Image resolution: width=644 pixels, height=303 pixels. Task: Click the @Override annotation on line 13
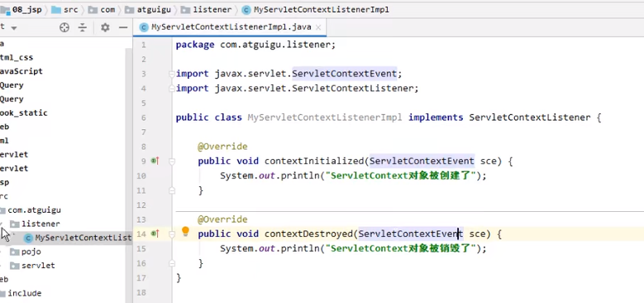click(222, 219)
